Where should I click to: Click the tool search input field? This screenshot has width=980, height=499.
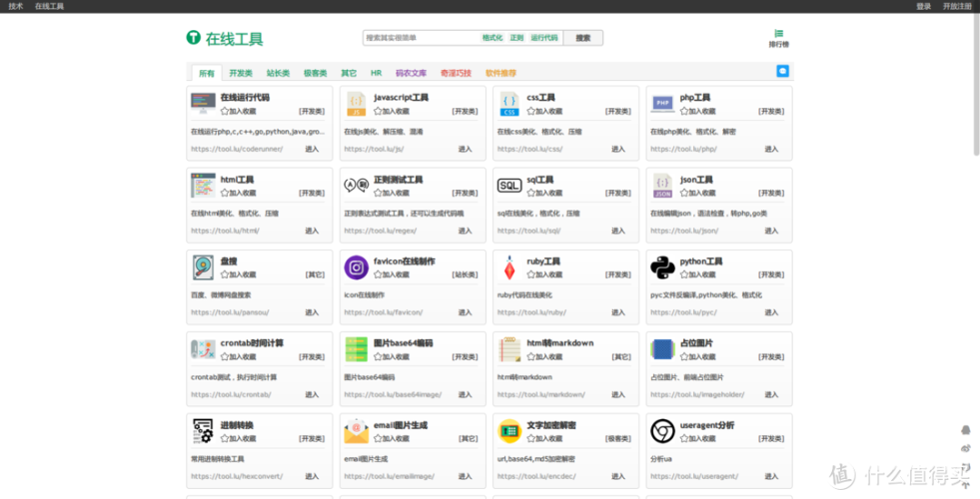coord(422,38)
